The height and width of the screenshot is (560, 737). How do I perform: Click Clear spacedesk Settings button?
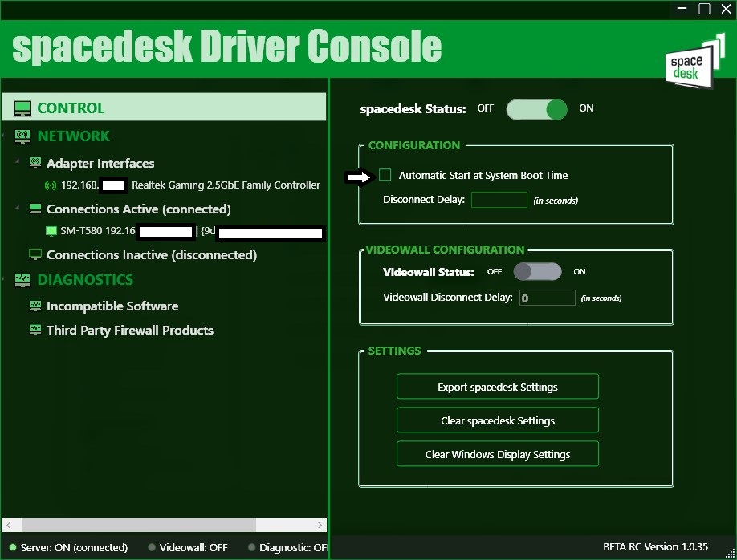point(498,420)
